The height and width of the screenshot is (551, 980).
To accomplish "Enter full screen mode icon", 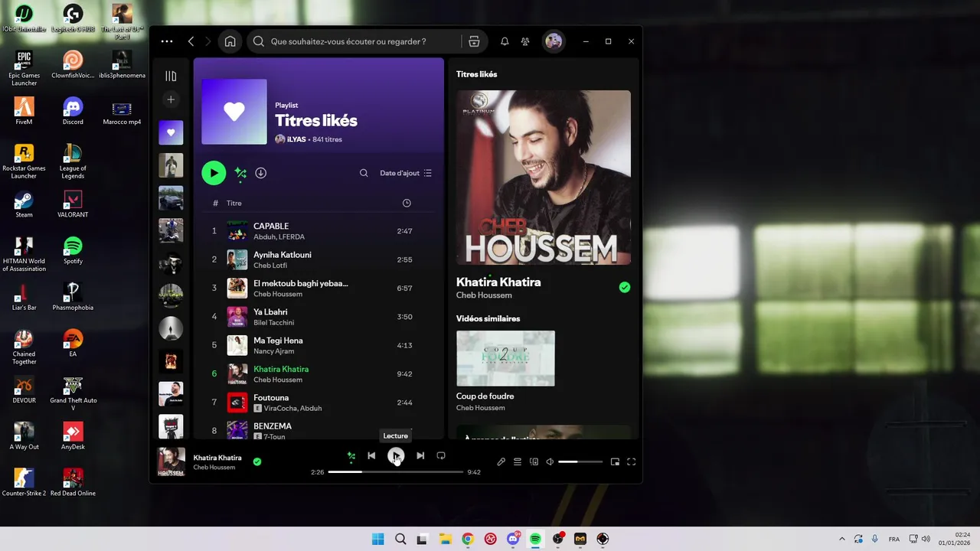I will [x=632, y=461].
